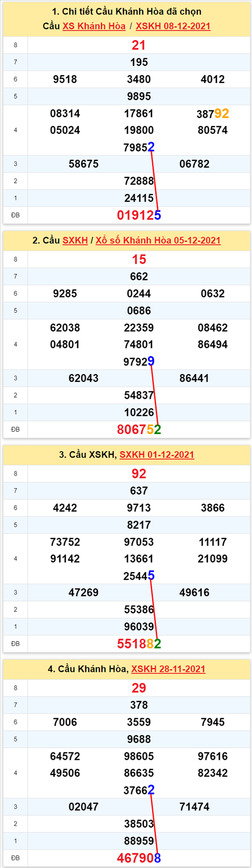
Task: Click special prize number 551882
Action: [139, 644]
